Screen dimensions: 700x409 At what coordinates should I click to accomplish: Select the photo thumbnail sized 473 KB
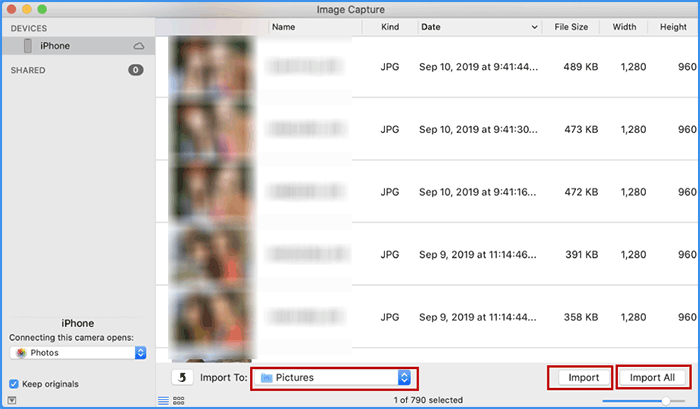211,129
